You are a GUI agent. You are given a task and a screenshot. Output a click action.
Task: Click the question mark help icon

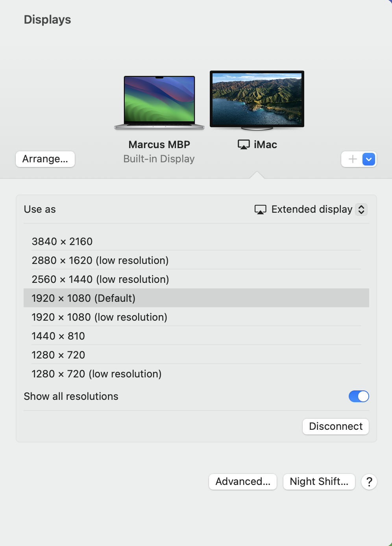click(369, 481)
